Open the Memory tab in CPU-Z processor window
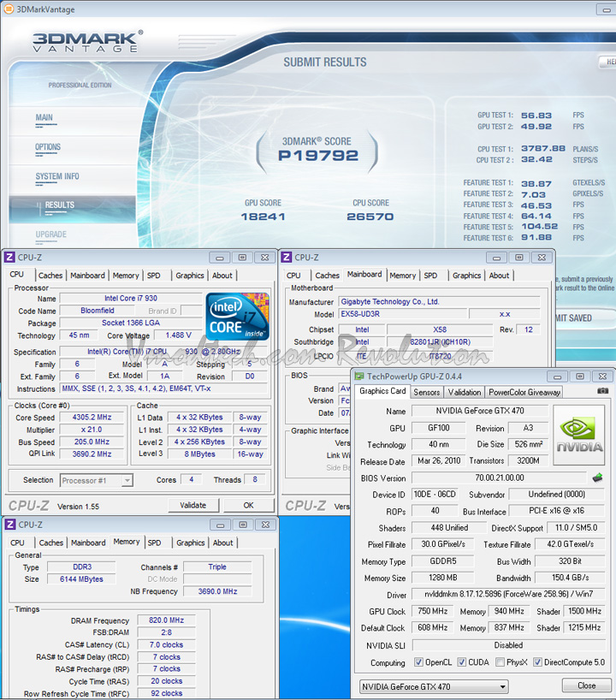This screenshot has height=700, width=616. click(x=126, y=276)
